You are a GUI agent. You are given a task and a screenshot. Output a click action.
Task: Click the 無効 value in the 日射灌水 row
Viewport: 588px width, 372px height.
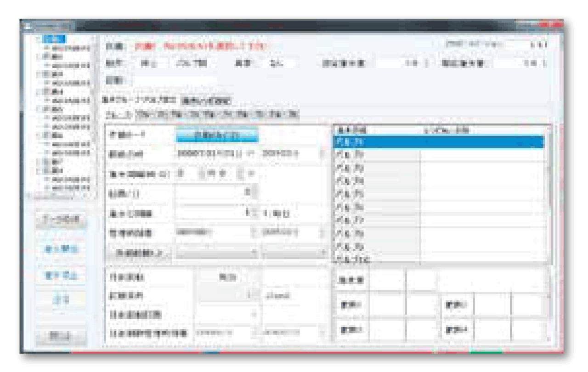click(227, 277)
